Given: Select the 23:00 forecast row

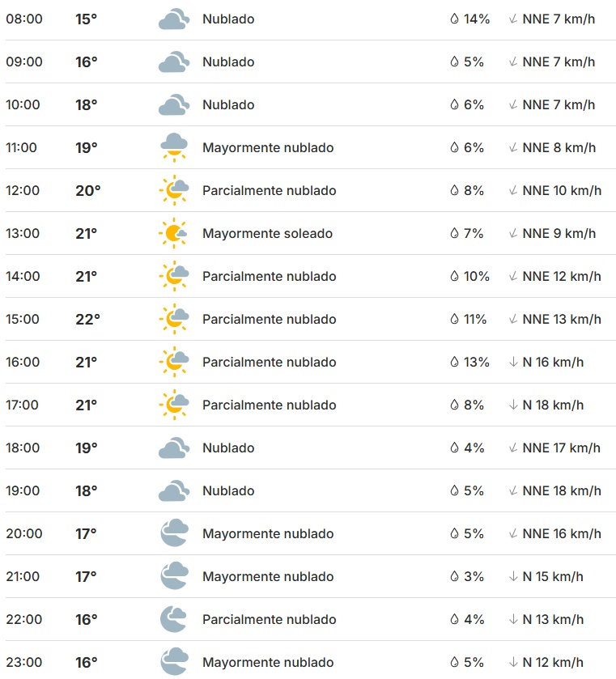Looking at the screenshot, I should (x=308, y=662).
